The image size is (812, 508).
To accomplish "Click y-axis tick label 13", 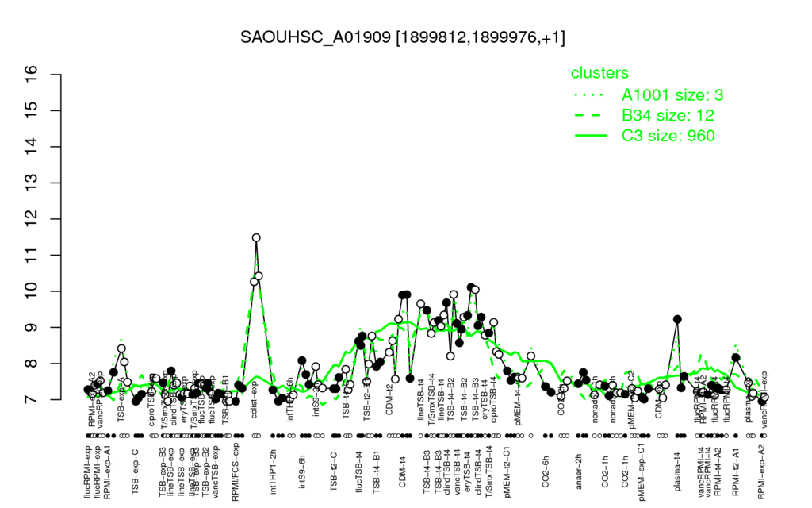I will pyautogui.click(x=31, y=183).
